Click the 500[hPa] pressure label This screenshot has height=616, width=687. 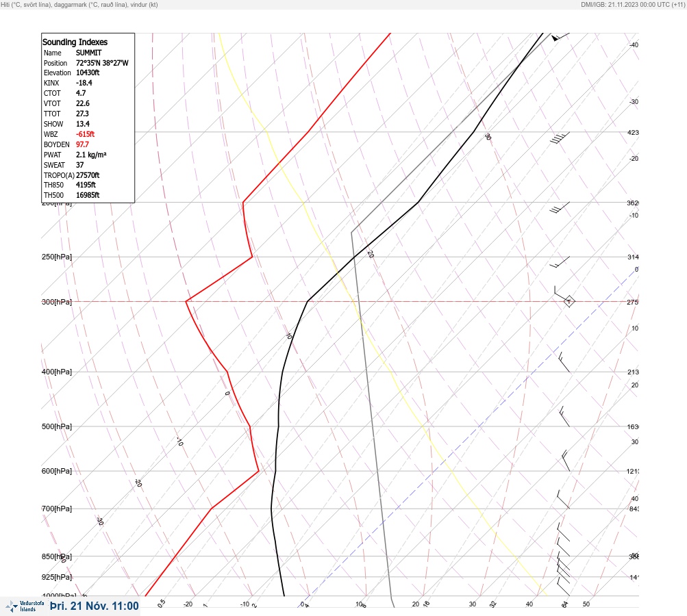[57, 426]
